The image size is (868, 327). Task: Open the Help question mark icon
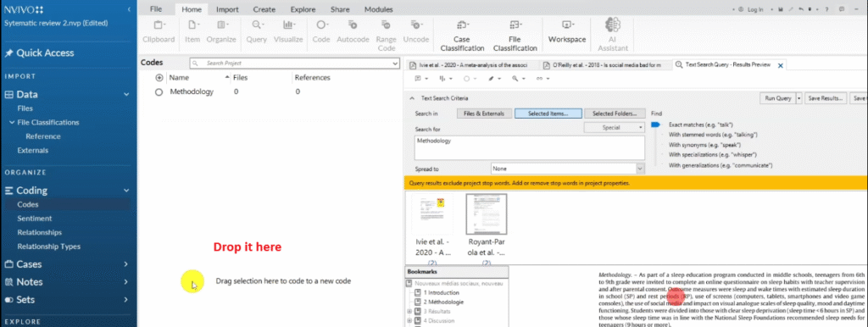coord(826,9)
